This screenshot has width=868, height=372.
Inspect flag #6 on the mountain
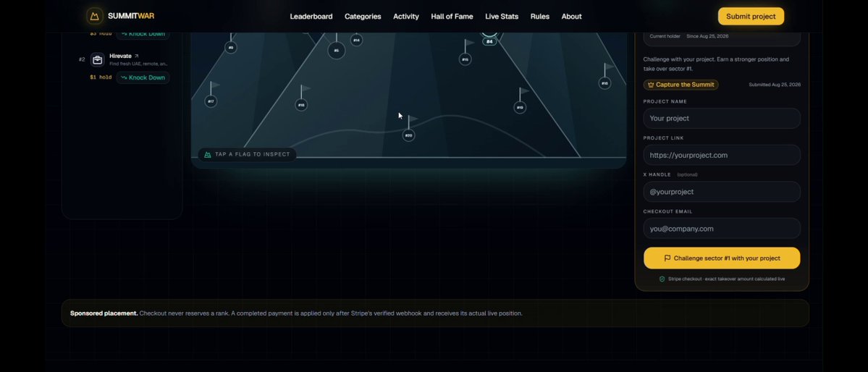(336, 51)
